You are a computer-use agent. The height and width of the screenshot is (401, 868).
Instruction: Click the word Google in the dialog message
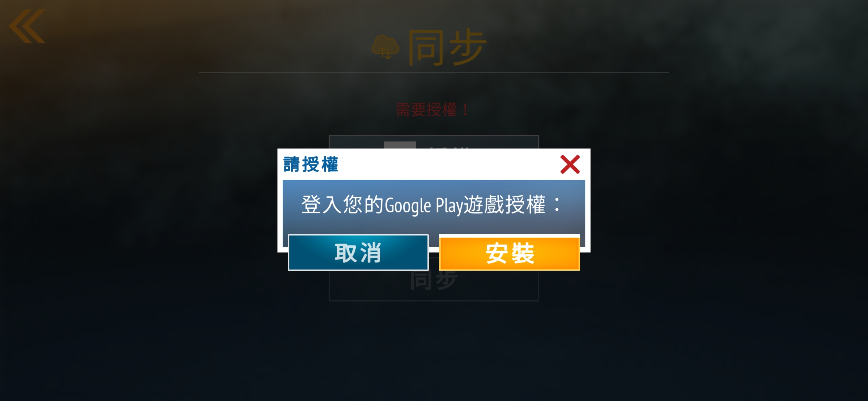(x=408, y=206)
